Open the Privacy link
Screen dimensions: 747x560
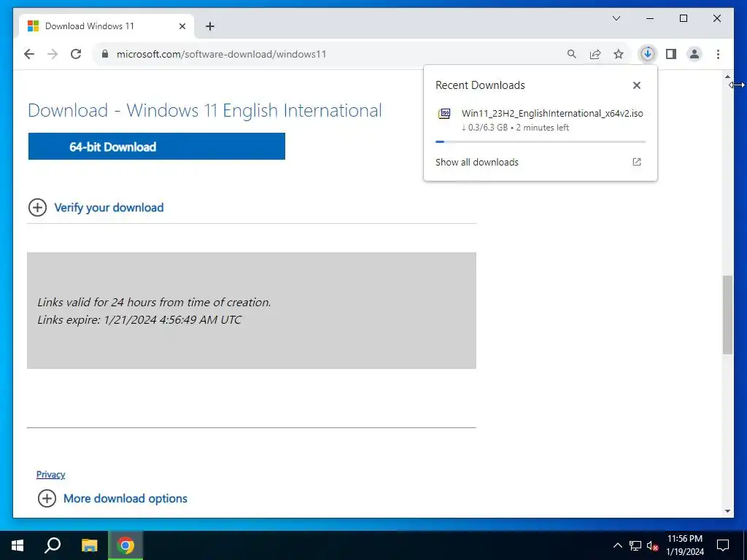pos(50,474)
